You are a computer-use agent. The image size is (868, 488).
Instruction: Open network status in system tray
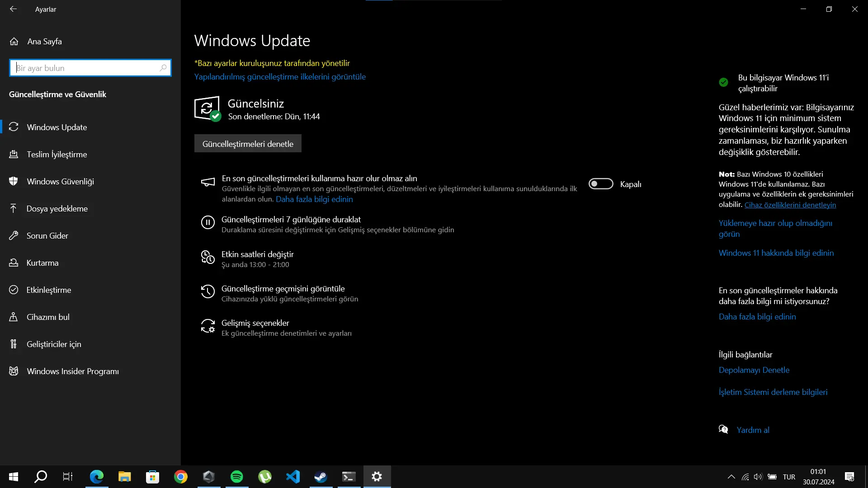(745, 477)
